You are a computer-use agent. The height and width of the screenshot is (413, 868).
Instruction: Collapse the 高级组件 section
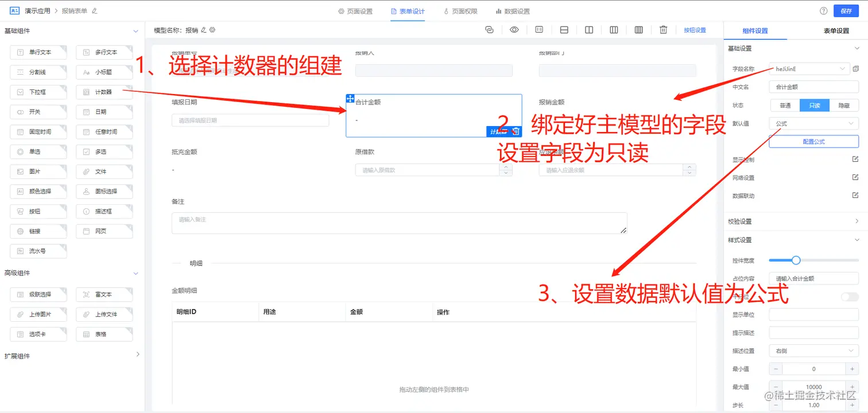[x=136, y=273]
